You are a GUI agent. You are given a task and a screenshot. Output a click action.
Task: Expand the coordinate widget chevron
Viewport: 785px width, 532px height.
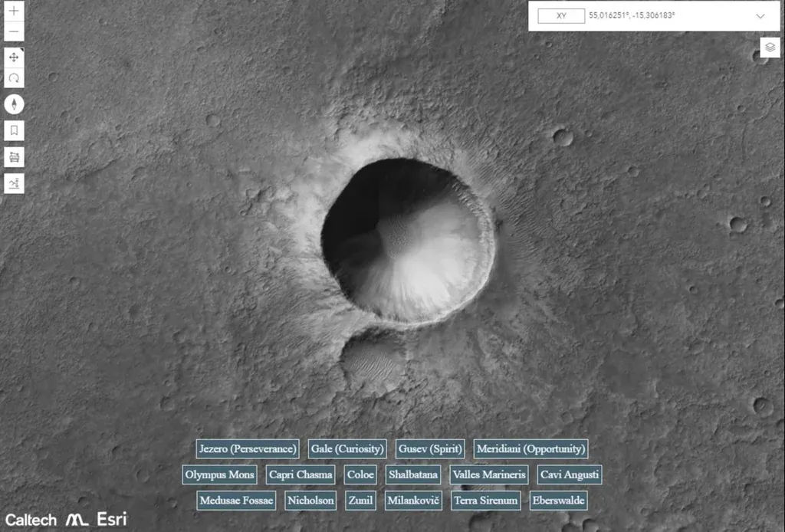(760, 16)
